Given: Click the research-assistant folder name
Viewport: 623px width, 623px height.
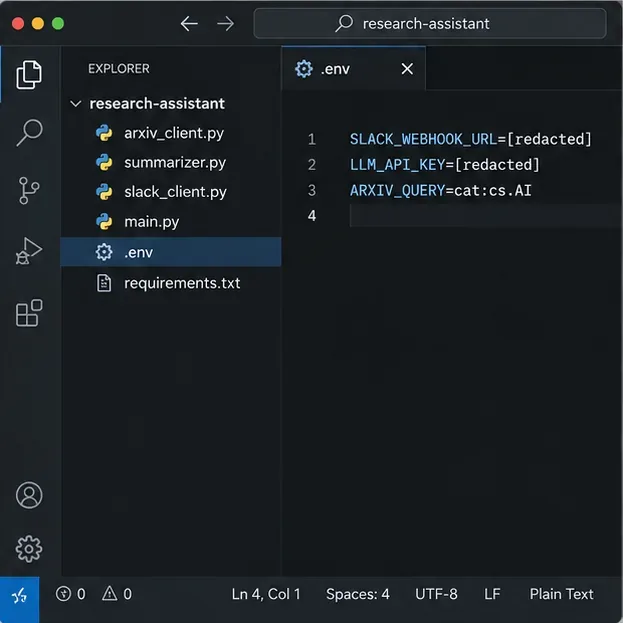Looking at the screenshot, I should (x=157, y=104).
